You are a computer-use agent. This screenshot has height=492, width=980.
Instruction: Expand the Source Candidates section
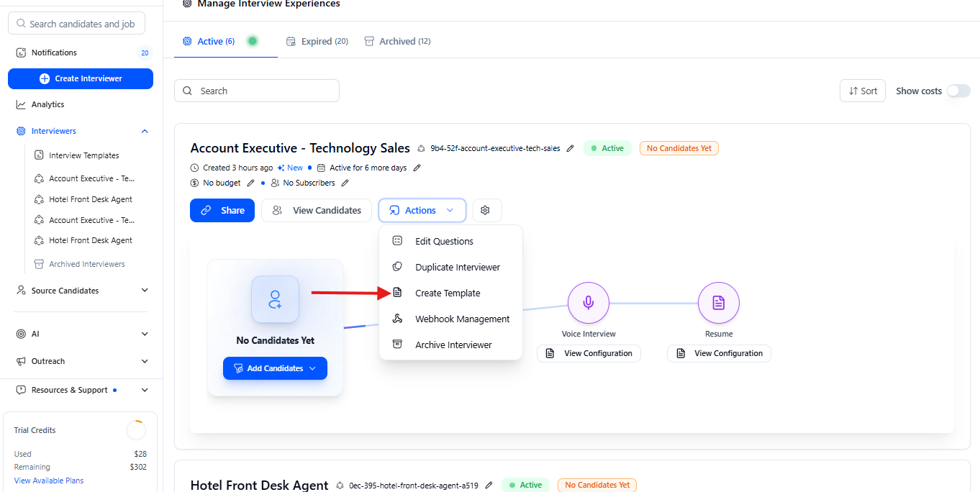145,291
